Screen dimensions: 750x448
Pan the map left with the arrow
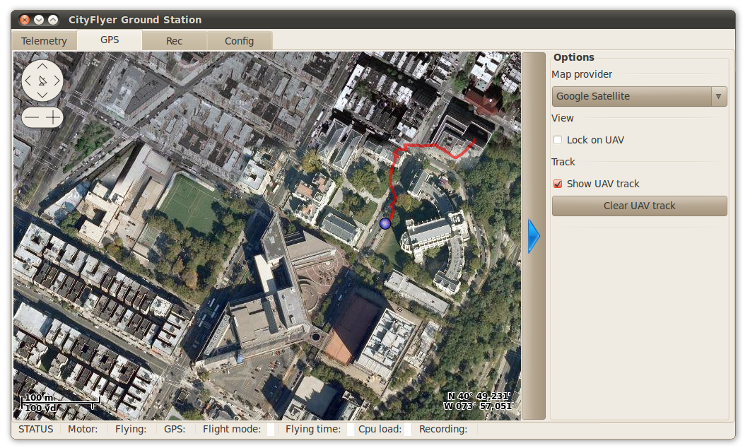28,80
